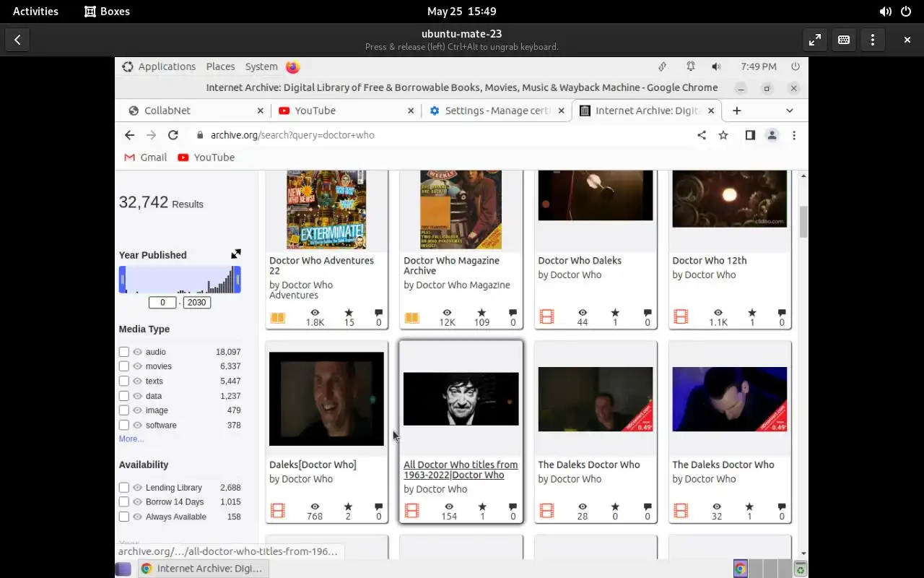Open the clock calendar dropdown
Image resolution: width=924 pixels, height=578 pixels.
[461, 12]
